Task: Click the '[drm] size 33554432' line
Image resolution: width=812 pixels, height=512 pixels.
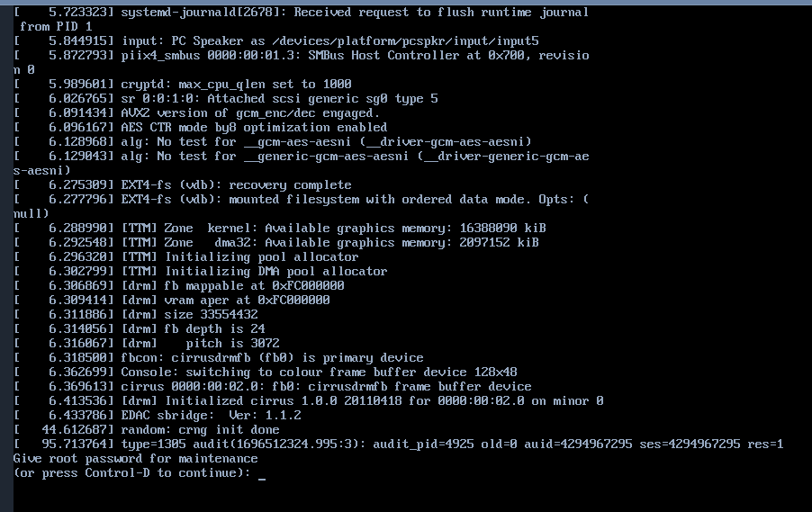Action: point(136,314)
